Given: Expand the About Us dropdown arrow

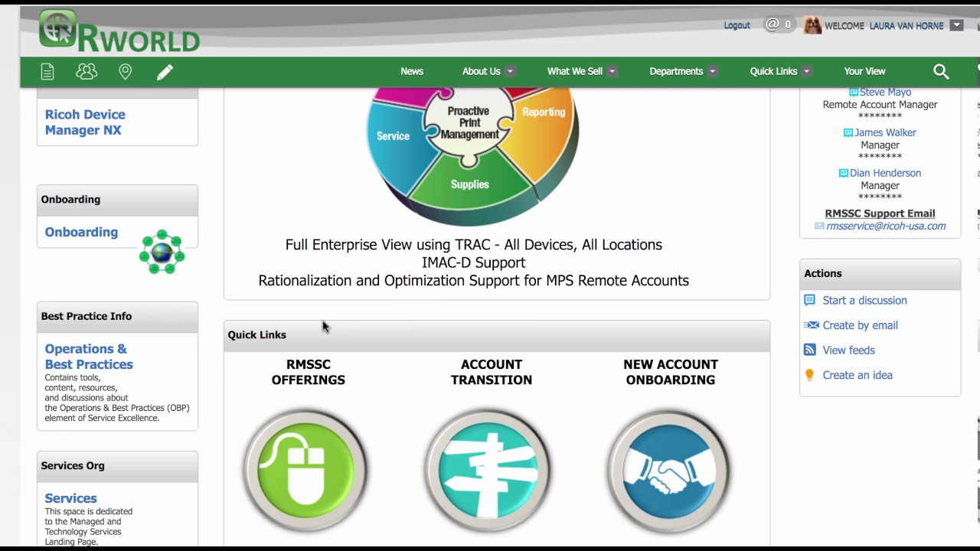Looking at the screenshot, I should pos(510,71).
